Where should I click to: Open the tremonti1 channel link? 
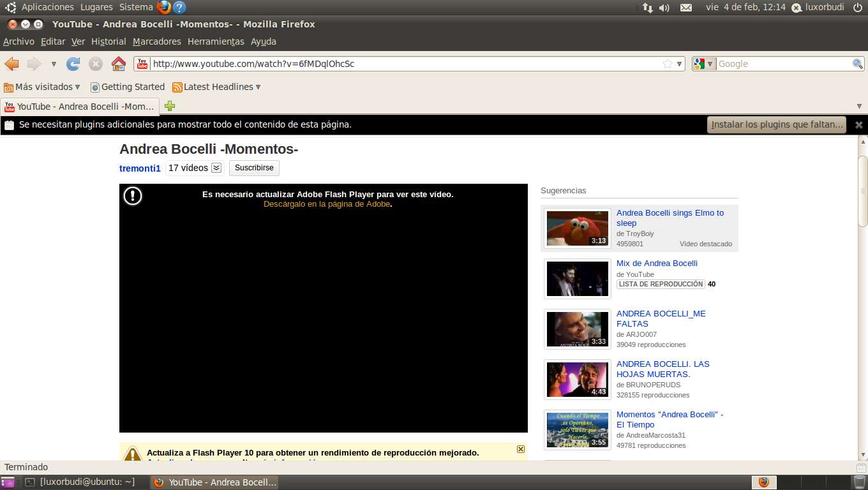pyautogui.click(x=140, y=168)
